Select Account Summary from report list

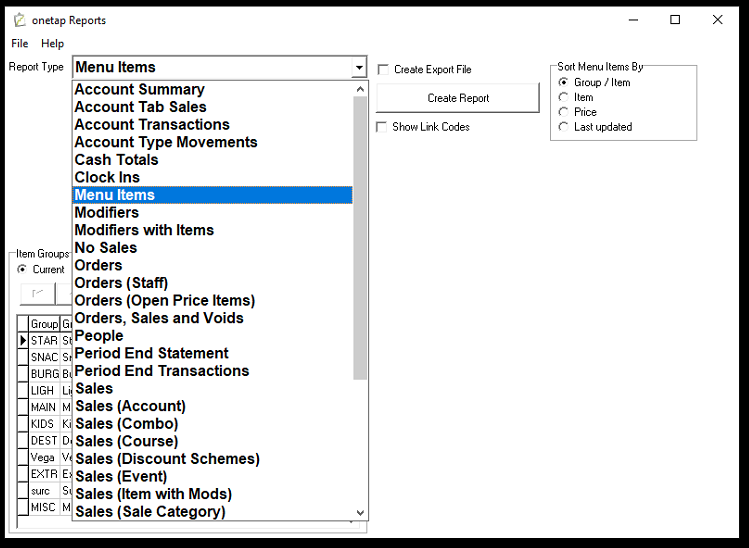click(x=139, y=90)
